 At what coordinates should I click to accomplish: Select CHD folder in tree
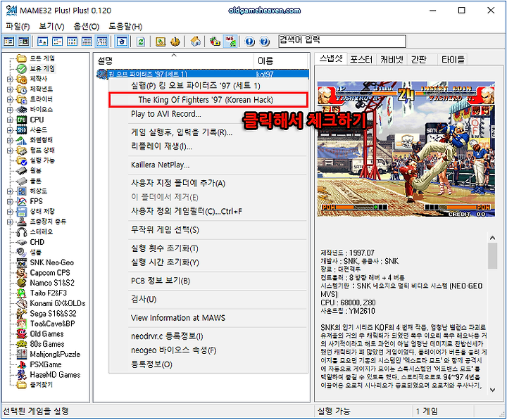click(37, 242)
